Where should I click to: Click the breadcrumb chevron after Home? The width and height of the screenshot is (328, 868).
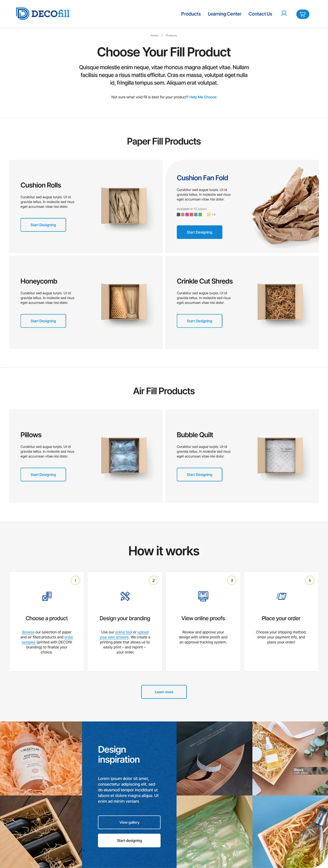pyautogui.click(x=162, y=35)
